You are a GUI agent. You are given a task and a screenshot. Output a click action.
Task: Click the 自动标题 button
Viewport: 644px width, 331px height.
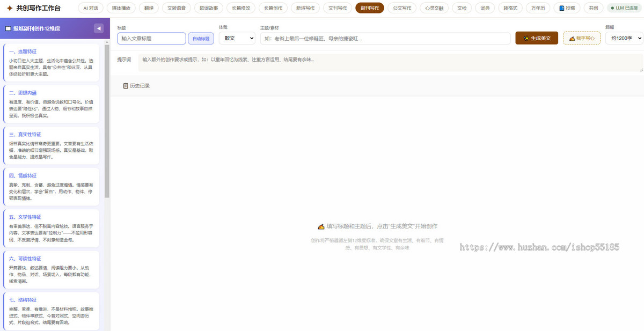click(x=201, y=39)
